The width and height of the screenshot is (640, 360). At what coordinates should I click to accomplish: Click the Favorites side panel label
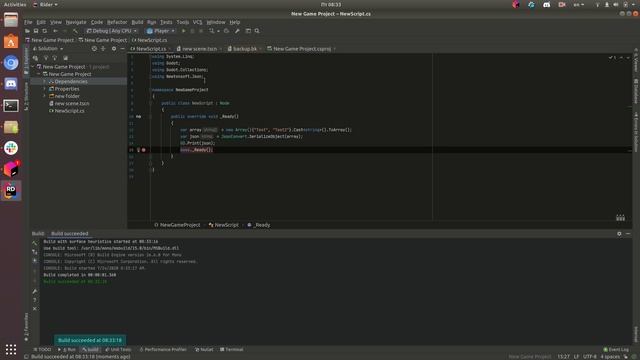pos(26,327)
